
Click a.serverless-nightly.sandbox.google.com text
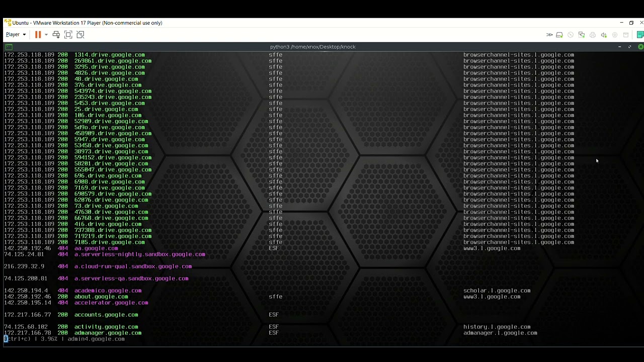pyautogui.click(x=140, y=254)
